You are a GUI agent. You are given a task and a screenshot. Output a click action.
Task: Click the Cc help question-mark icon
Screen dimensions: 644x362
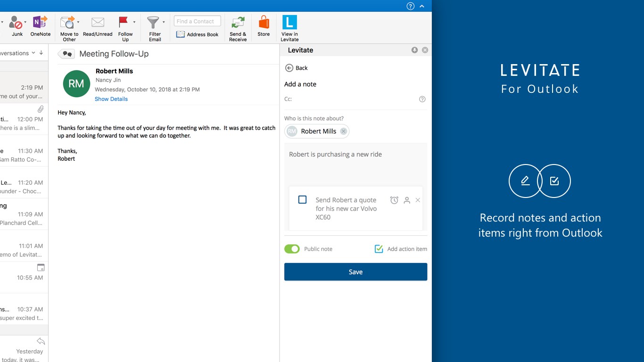point(422,99)
